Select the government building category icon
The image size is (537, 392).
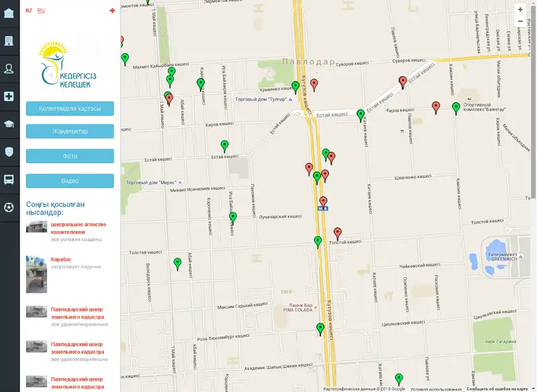coord(9,13)
